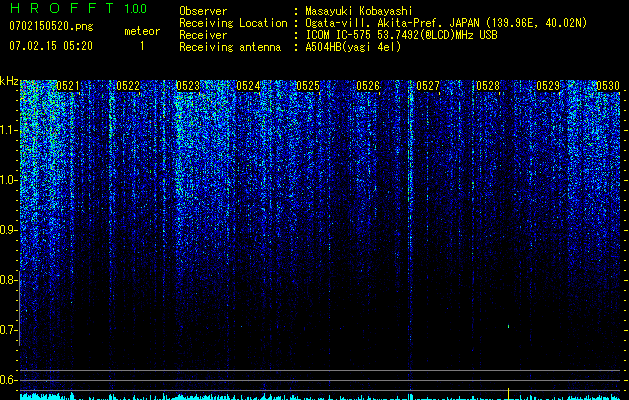The width and height of the screenshot is (629, 400).
Task: Click the 0.8 frequency axis label
Action: tap(8, 280)
